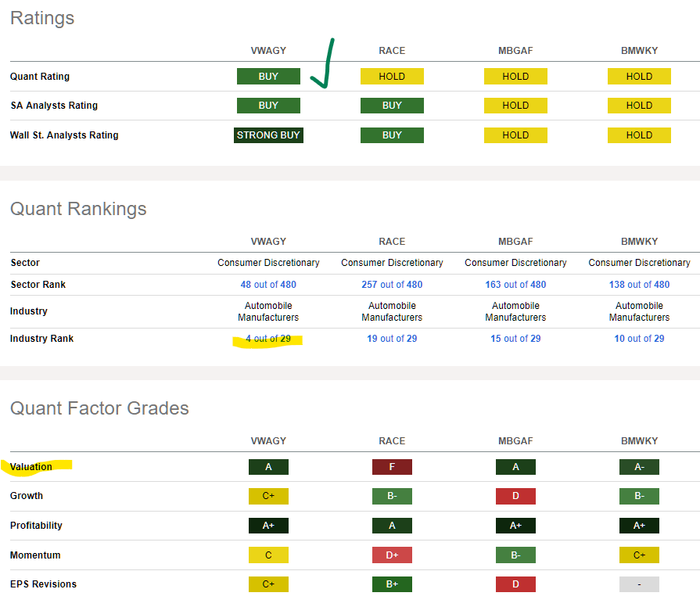Open RACE sector rank 257 out of 480
700x607 pixels.
point(392,285)
